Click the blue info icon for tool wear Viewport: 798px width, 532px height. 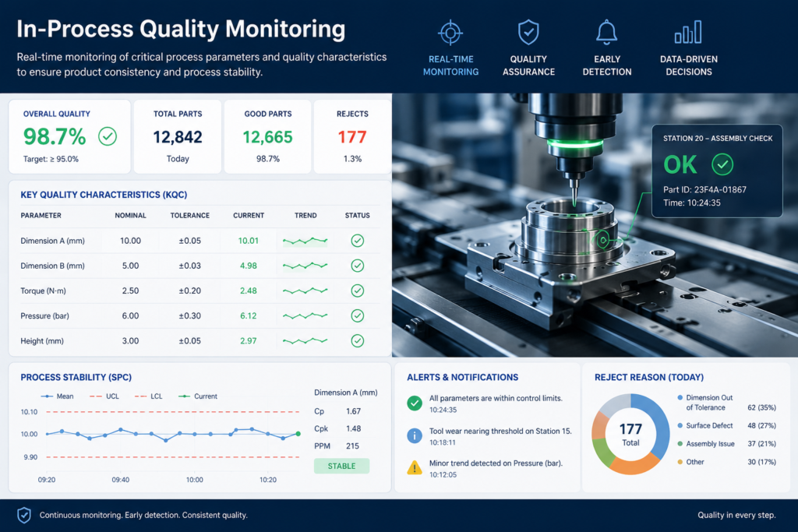click(x=415, y=436)
